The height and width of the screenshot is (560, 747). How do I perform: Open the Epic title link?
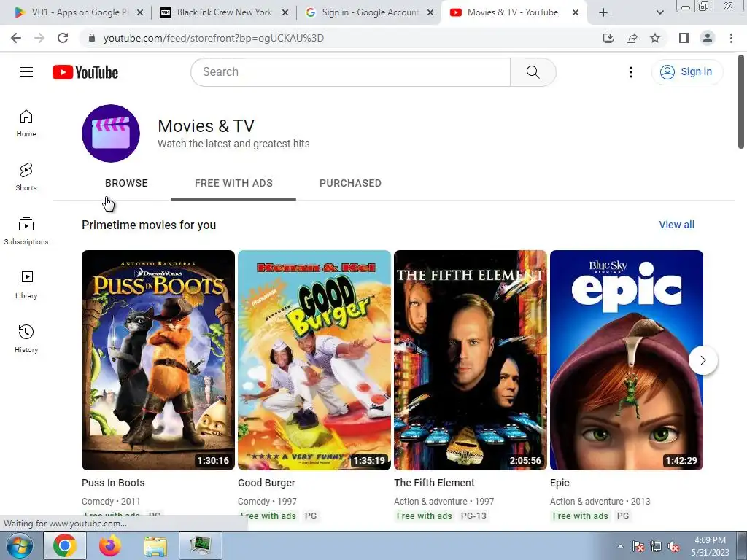pos(560,483)
